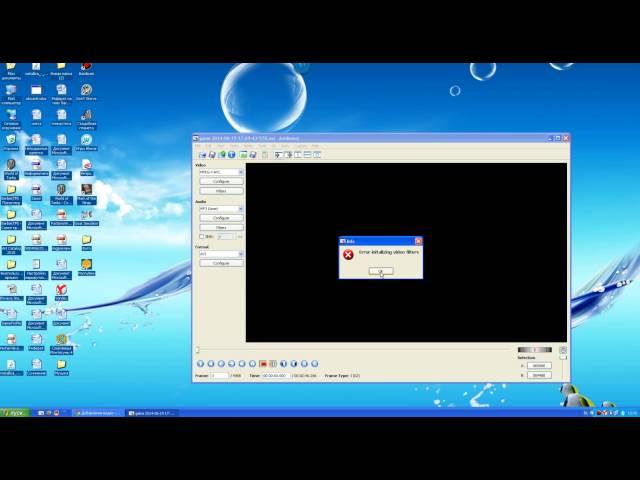Enable the audio Shift checkbox
640x480 pixels.
(x=201, y=236)
